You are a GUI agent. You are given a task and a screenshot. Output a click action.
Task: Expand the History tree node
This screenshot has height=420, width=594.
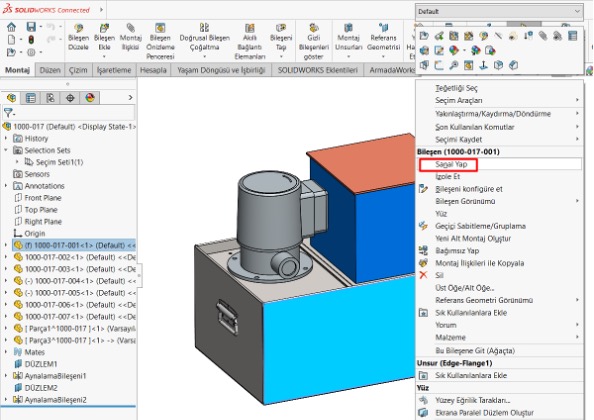pyautogui.click(x=6, y=138)
